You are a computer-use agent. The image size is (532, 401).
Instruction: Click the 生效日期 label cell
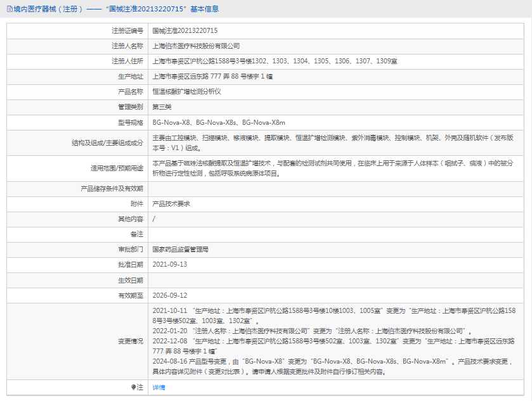point(77,281)
